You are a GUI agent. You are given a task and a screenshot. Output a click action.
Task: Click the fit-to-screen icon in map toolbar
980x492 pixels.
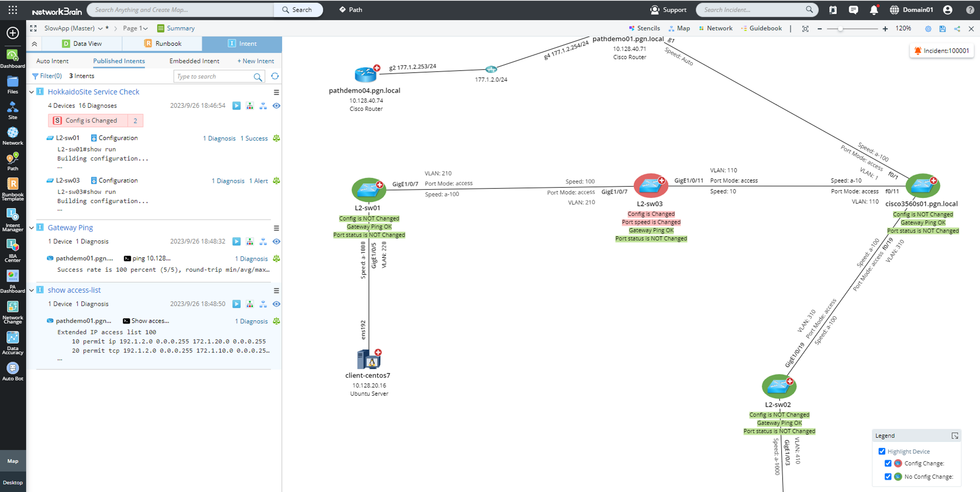[x=805, y=29]
